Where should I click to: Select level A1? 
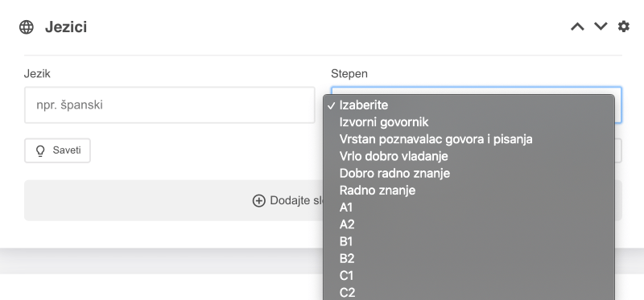pyautogui.click(x=469, y=208)
